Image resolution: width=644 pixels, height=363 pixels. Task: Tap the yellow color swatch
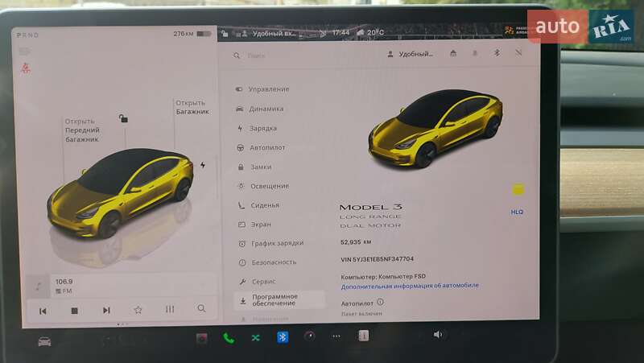(518, 189)
